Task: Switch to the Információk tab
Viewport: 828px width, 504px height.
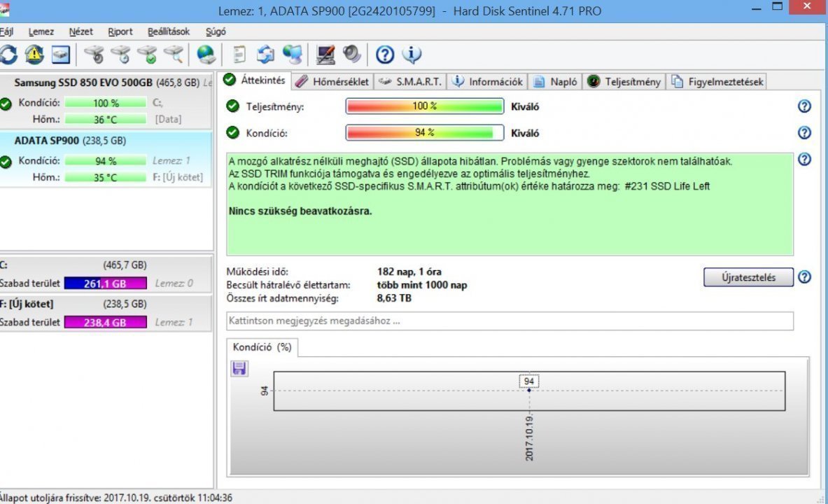Action: (x=487, y=82)
